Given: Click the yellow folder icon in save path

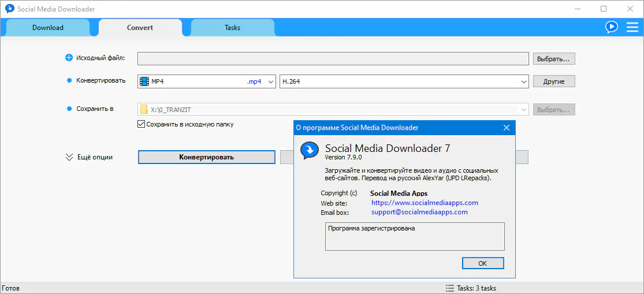Looking at the screenshot, I should (144, 109).
